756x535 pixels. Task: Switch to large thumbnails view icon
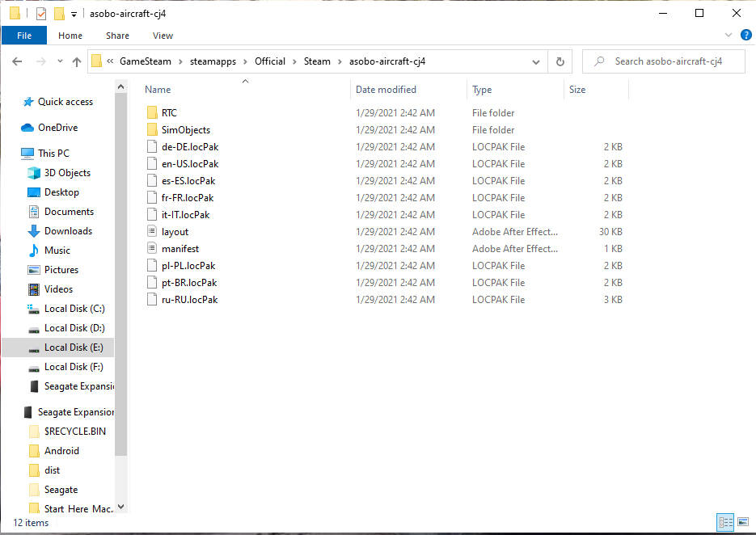(x=743, y=522)
